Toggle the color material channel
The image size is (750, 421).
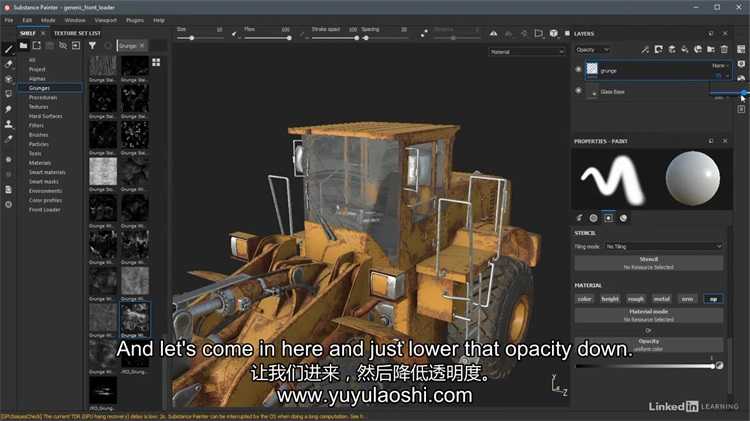pyautogui.click(x=585, y=299)
